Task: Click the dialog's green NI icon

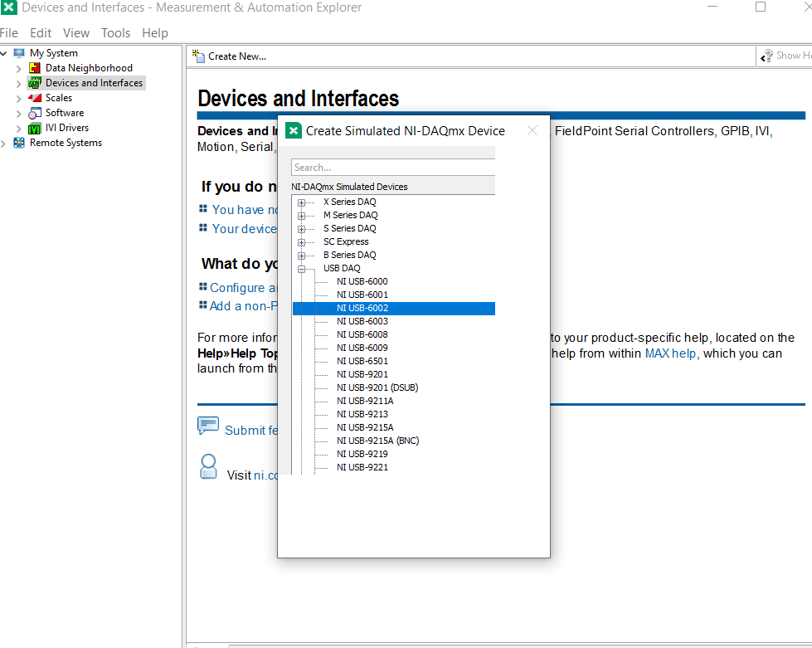Action: [294, 130]
